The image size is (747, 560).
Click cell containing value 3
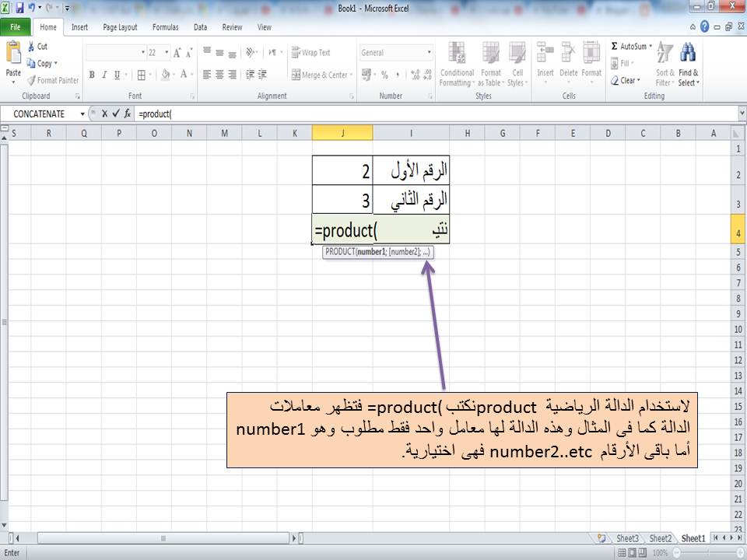342,200
